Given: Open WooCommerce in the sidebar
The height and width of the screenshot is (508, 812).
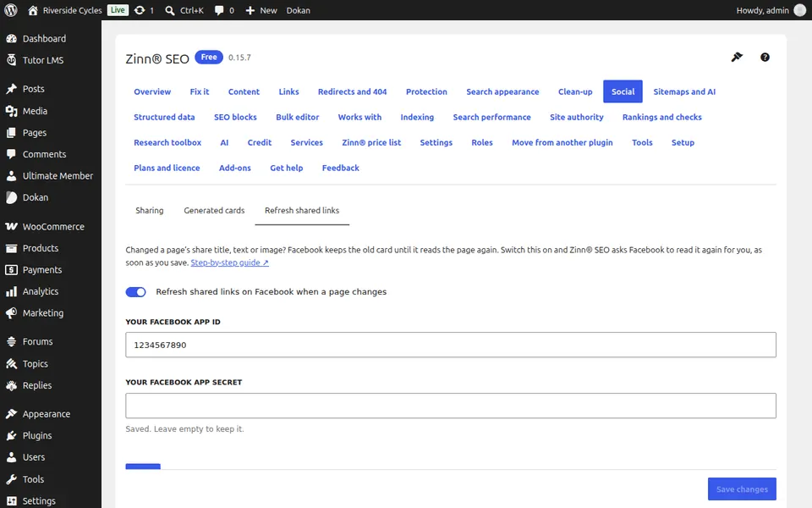Looking at the screenshot, I should [x=51, y=227].
